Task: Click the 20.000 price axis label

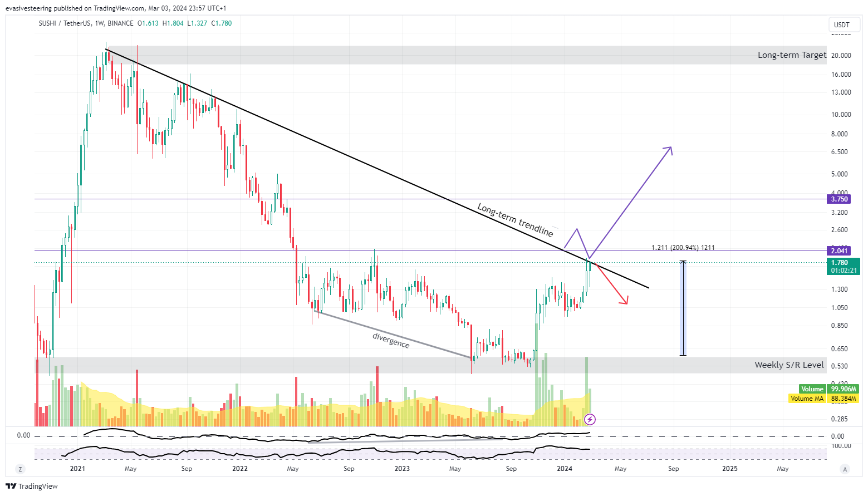Action: (x=841, y=56)
